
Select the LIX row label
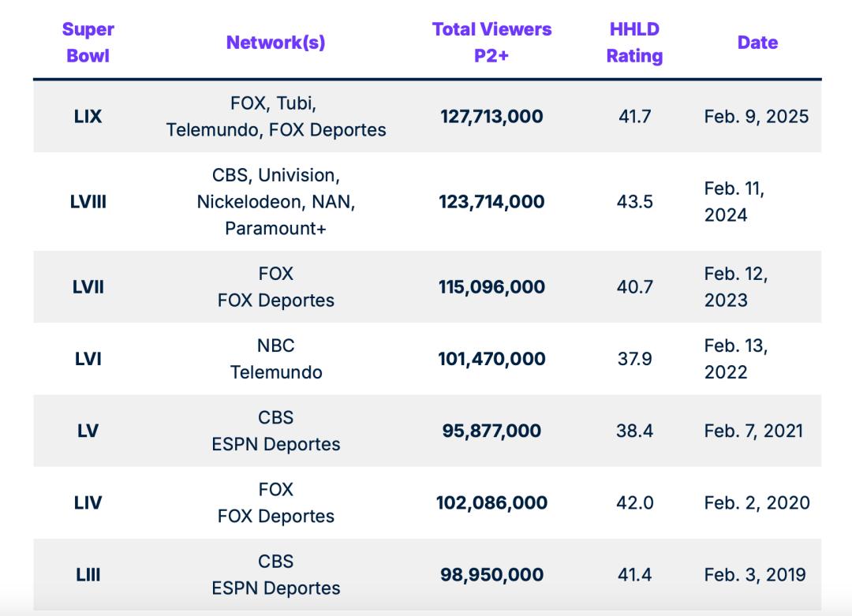[88, 116]
